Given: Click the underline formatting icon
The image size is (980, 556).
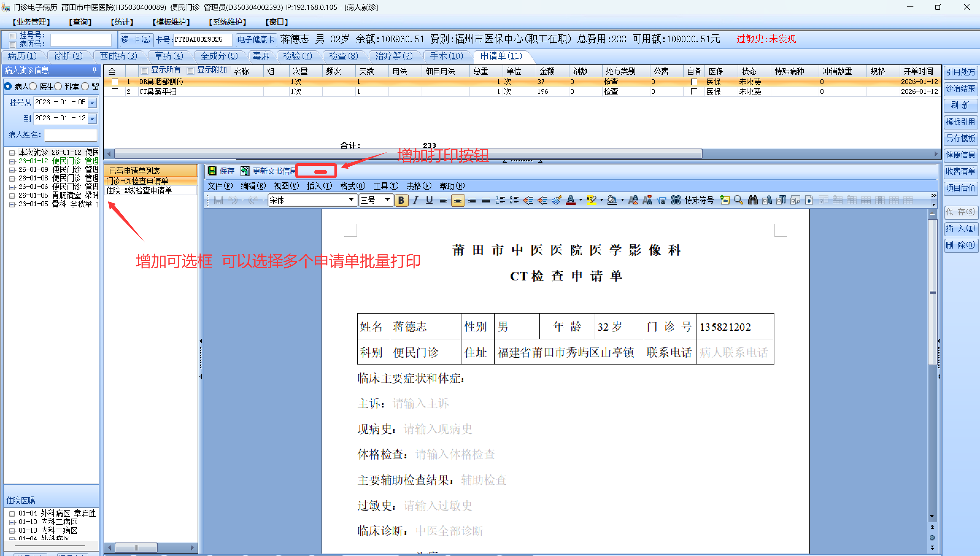Looking at the screenshot, I should pyautogui.click(x=430, y=200).
